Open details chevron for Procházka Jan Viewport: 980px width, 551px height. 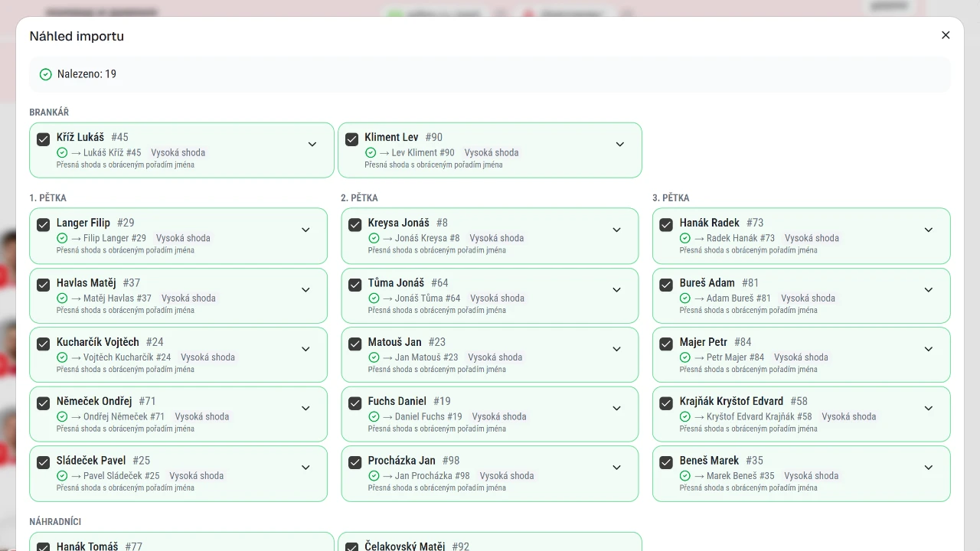tap(617, 467)
